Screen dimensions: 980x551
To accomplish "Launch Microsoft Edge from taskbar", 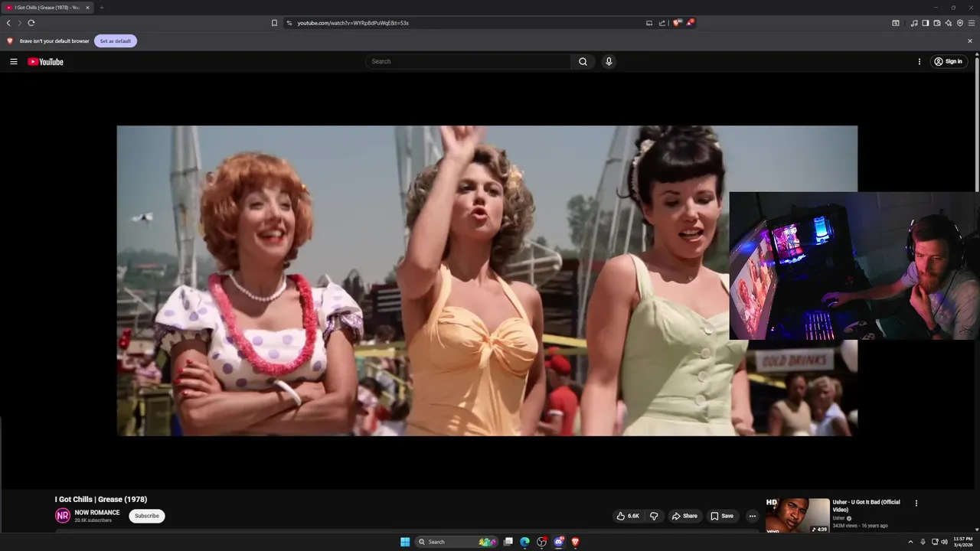I will click(x=524, y=542).
